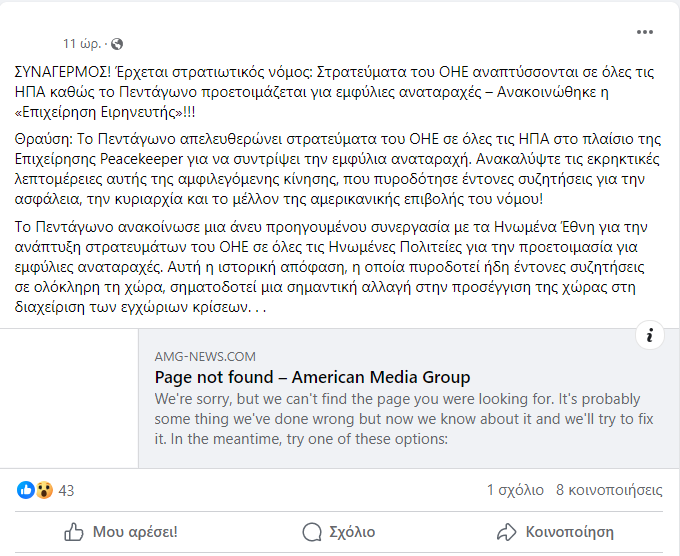Open the 1 σχόλιο comments link

[x=515, y=490]
